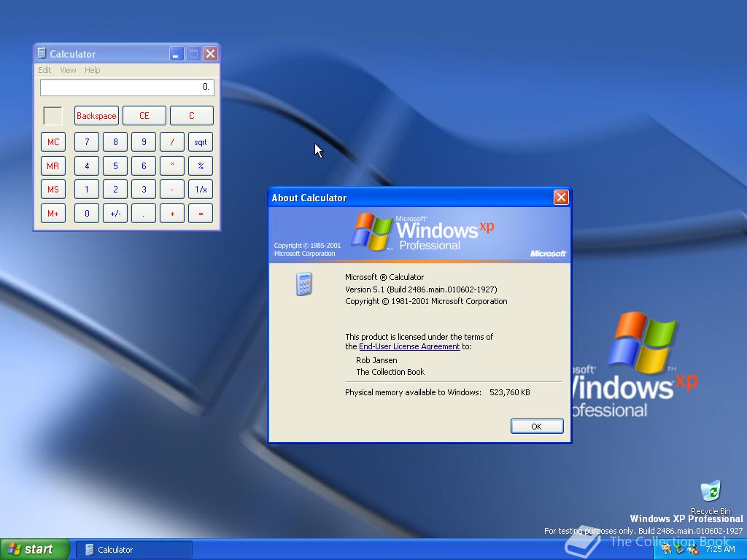This screenshot has width=747, height=560.
Task: Click 'Rob Jansen' licensee name text
Action: (x=376, y=360)
